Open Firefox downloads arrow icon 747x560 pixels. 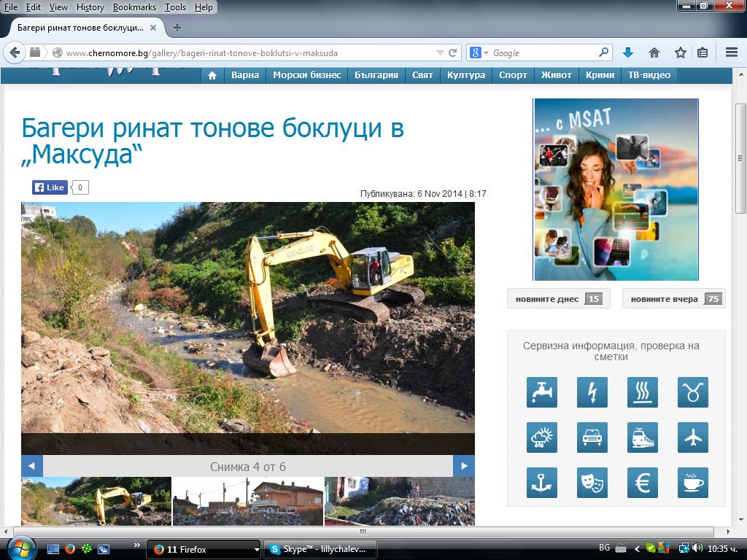pyautogui.click(x=628, y=52)
